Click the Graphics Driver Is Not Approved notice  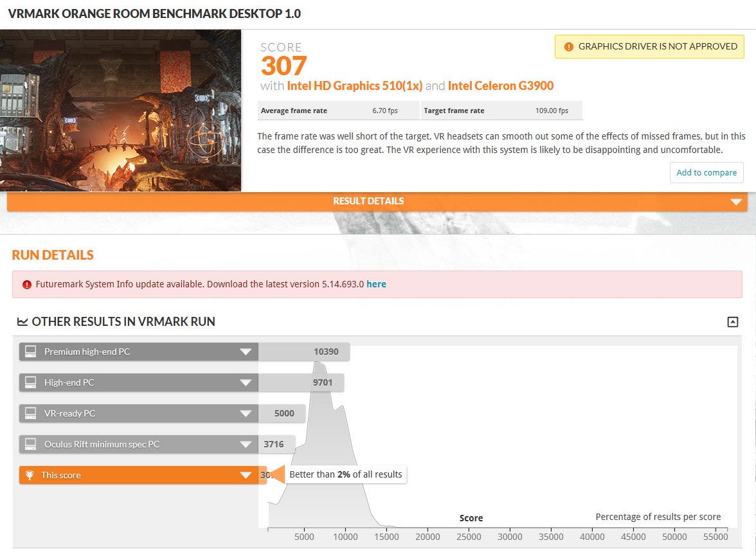pos(649,47)
